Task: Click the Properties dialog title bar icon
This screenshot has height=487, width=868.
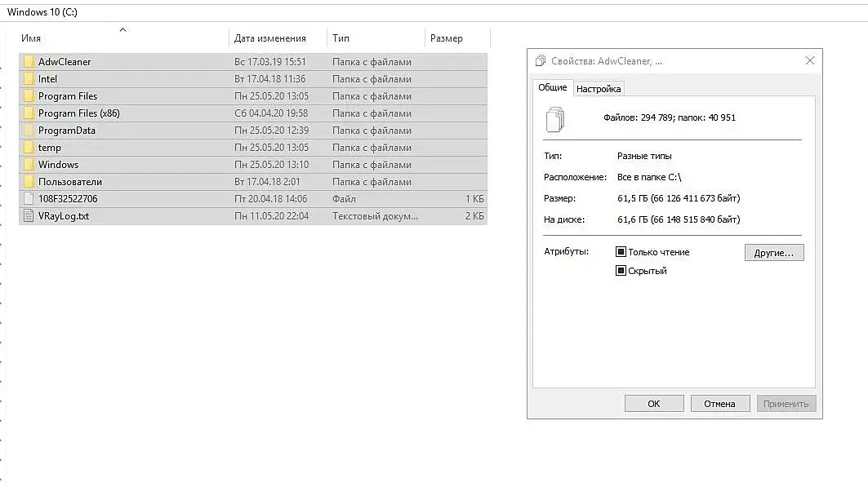Action: [541, 61]
